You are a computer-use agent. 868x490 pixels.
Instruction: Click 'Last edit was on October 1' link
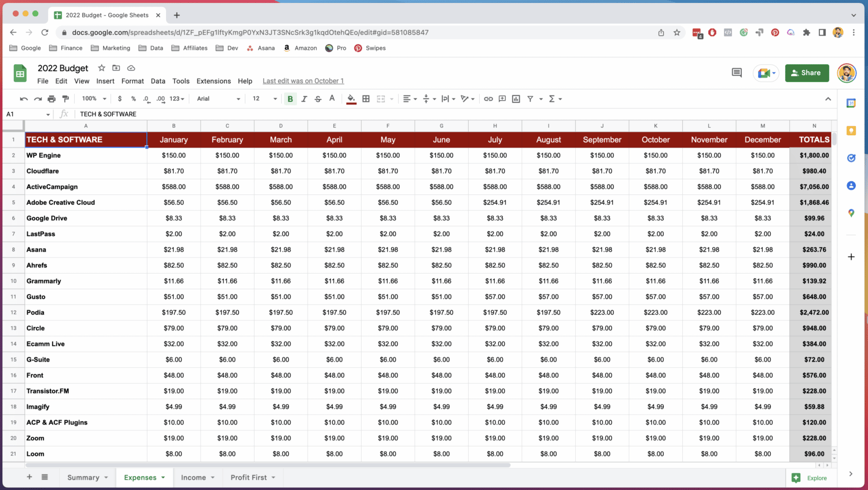303,81
